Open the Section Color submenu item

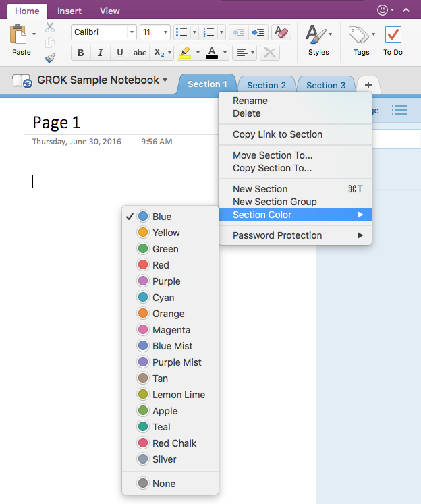(295, 215)
